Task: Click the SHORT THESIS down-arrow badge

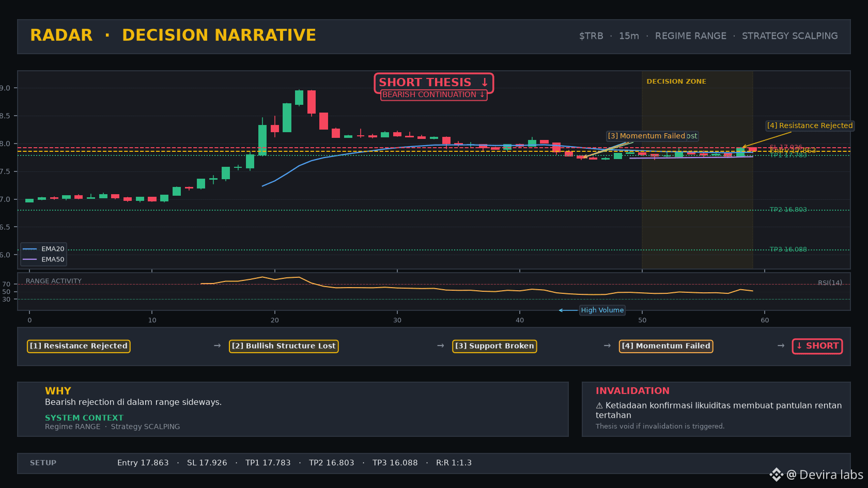Action: click(x=434, y=83)
